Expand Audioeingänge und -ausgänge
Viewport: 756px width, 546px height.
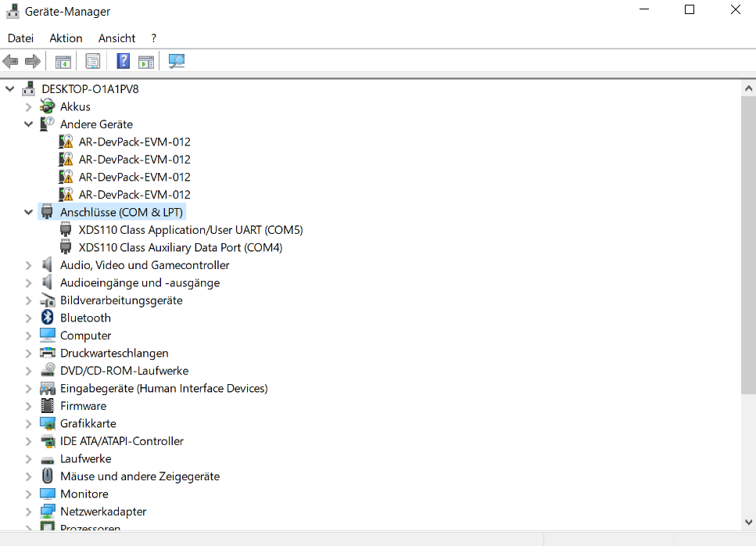pyautogui.click(x=28, y=282)
